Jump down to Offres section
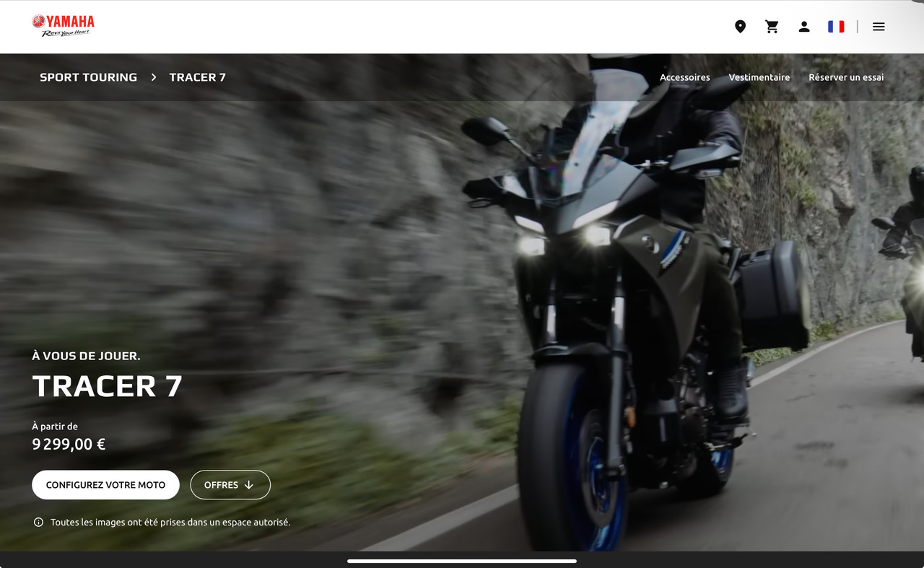 (x=230, y=485)
